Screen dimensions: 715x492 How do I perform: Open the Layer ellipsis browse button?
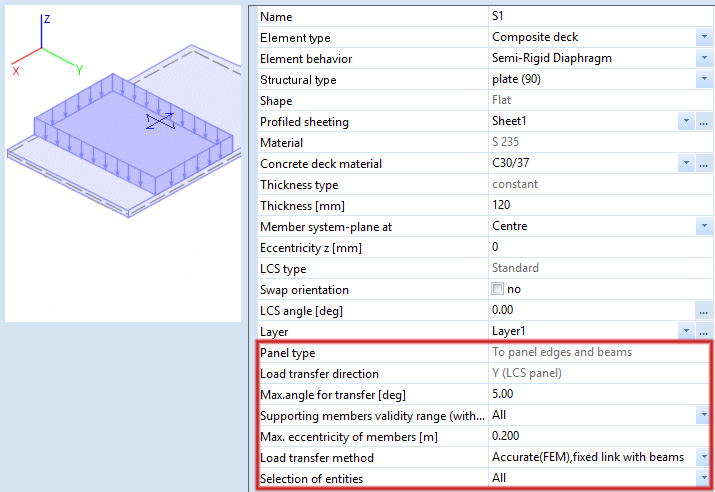pos(704,331)
